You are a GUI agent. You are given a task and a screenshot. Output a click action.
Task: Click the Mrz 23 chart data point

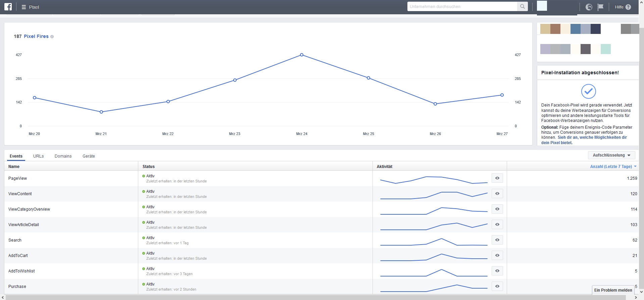coord(235,80)
